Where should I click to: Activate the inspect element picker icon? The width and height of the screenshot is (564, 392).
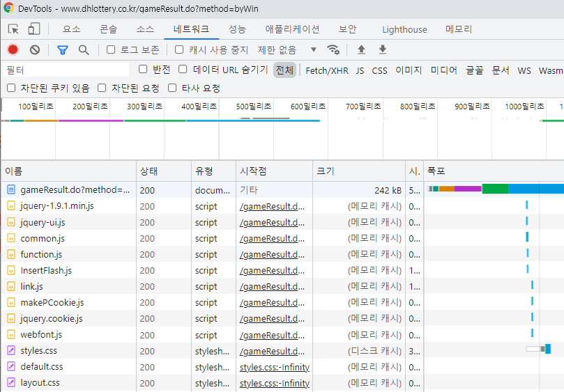(13, 29)
